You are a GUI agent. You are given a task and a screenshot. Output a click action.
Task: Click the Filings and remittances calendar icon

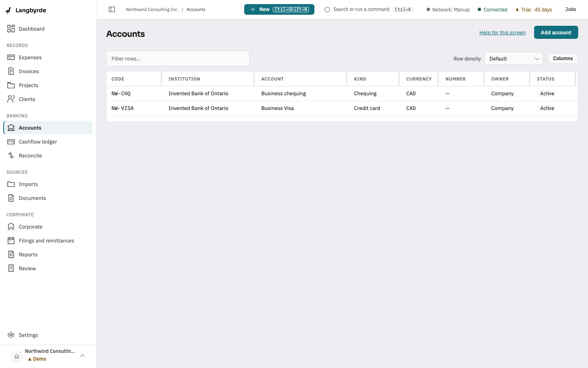pyautogui.click(x=11, y=240)
